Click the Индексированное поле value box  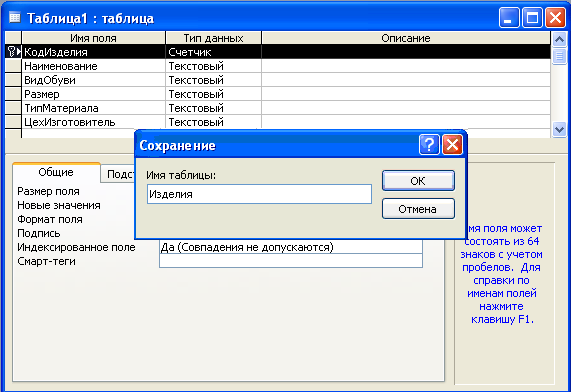pyautogui.click(x=291, y=247)
